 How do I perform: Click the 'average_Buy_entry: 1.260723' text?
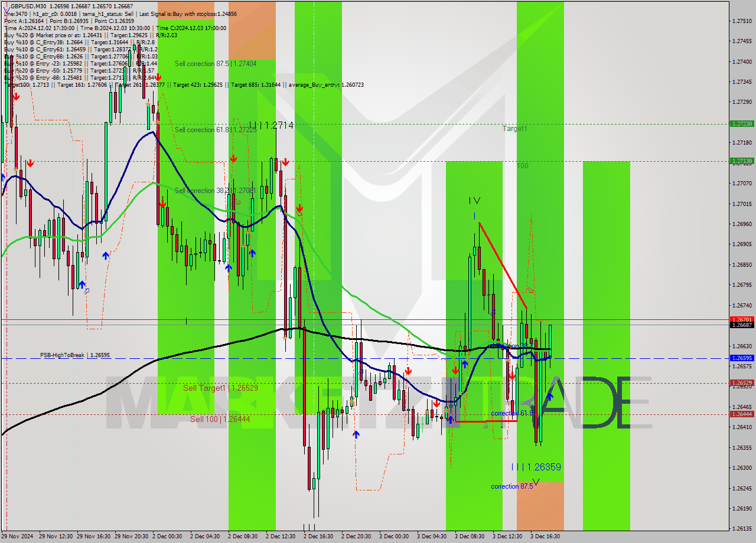[326, 85]
